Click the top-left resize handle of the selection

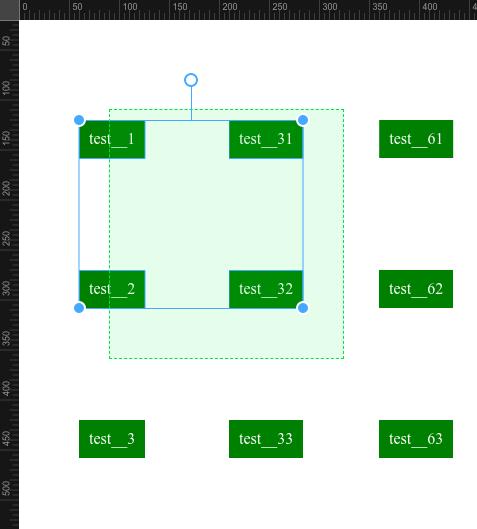79,120
